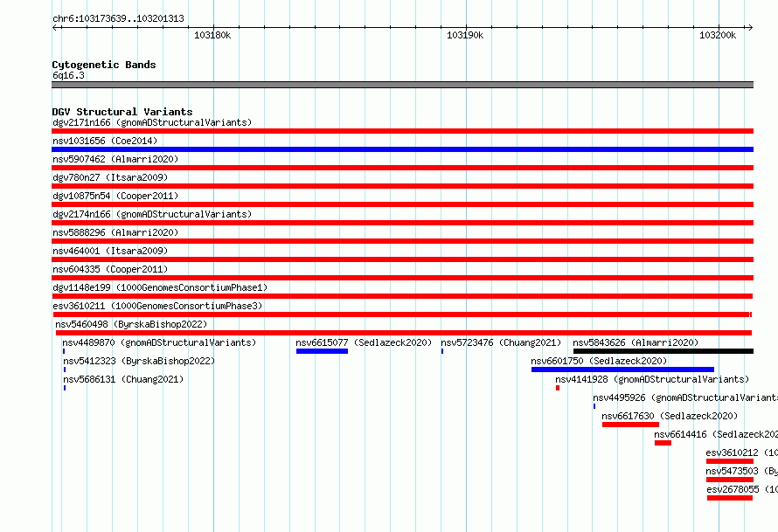
Task: Select the nsv6615077 (Sedlazeck2020) blue bar
Action: click(322, 351)
